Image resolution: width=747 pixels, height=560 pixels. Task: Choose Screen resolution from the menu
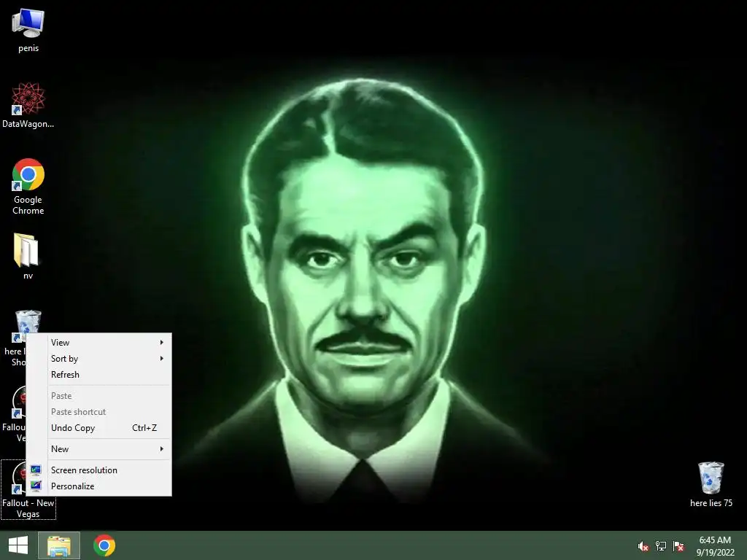(99, 470)
